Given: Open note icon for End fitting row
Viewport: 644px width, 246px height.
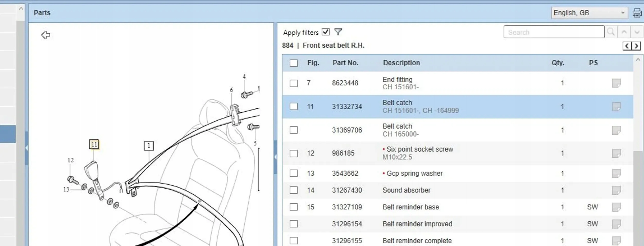Looking at the screenshot, I should pyautogui.click(x=616, y=83).
